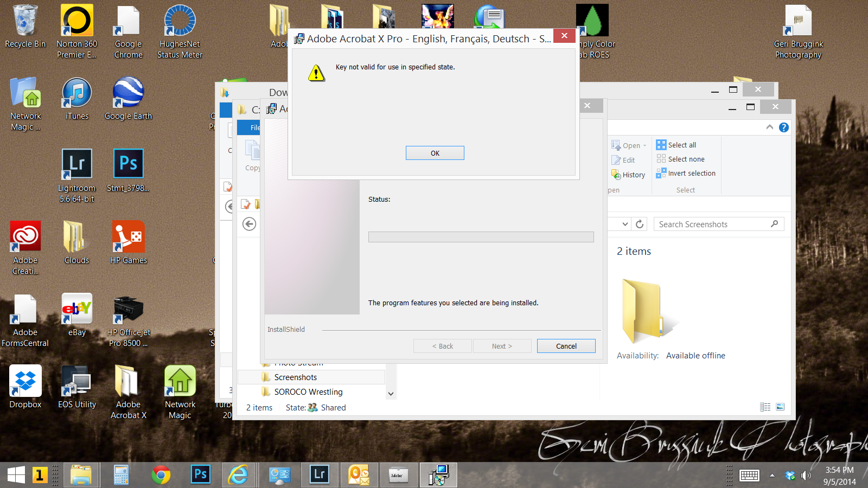Open Norton 360 Premier desktop icon
Image resolution: width=868 pixels, height=488 pixels.
point(76,31)
